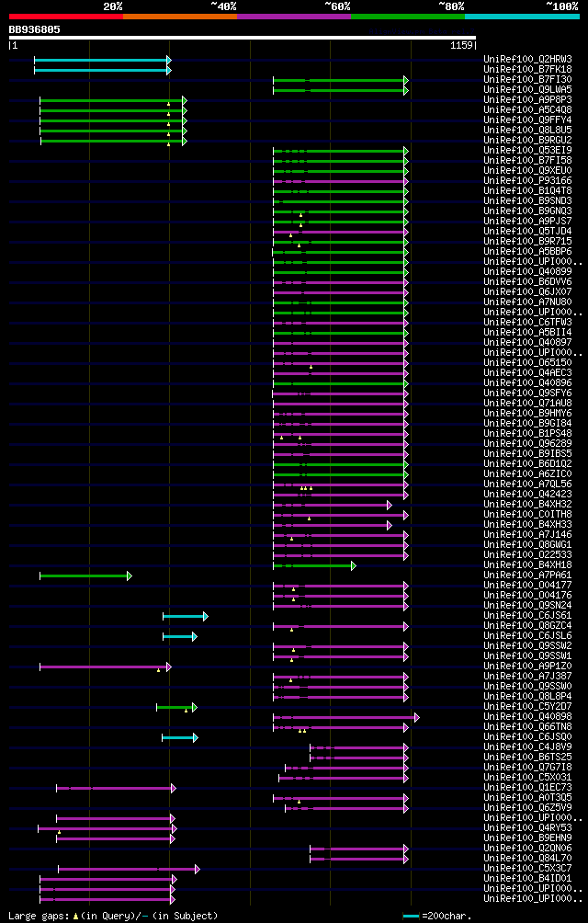The width and height of the screenshot is (588, 923).
Task: Click the cyan 200char scale key
Action: click(x=411, y=916)
